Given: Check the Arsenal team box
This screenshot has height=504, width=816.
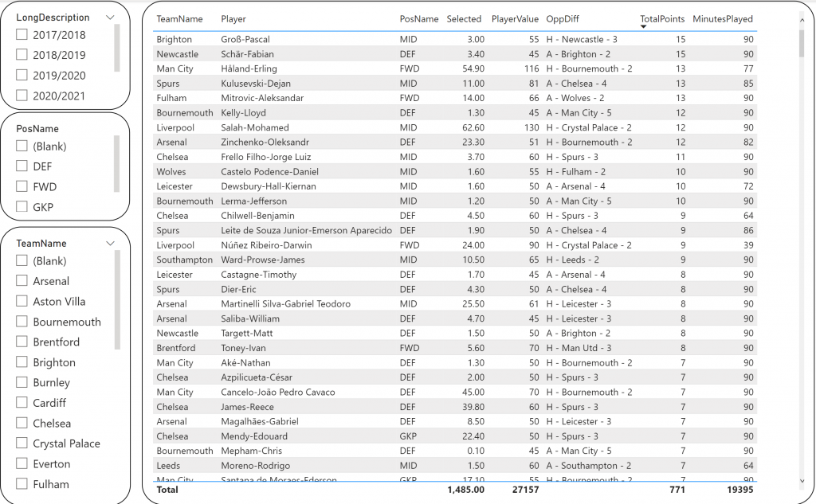Looking at the screenshot, I should (x=22, y=281).
